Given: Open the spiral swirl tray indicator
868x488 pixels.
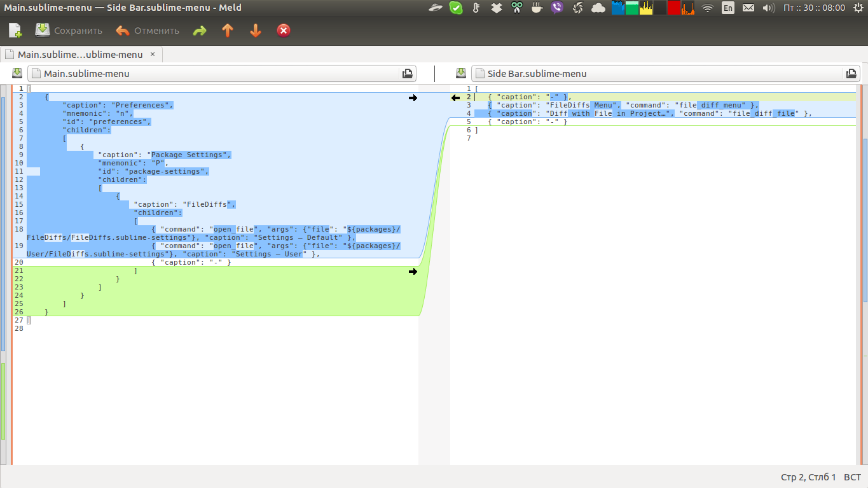Looking at the screenshot, I should [x=578, y=8].
